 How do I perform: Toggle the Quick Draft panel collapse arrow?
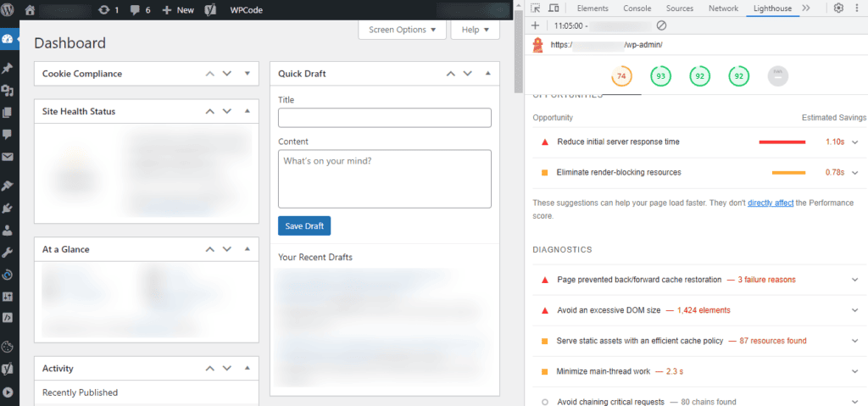[487, 74]
